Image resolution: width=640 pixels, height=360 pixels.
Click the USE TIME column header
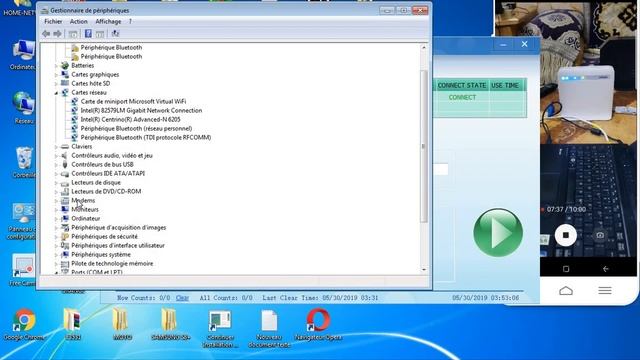pyautogui.click(x=505, y=85)
